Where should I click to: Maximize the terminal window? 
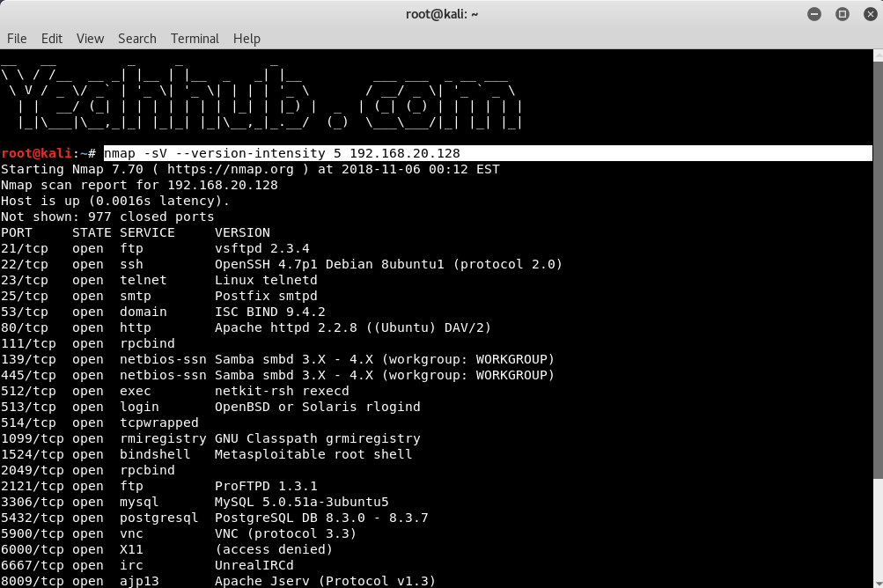coord(843,14)
